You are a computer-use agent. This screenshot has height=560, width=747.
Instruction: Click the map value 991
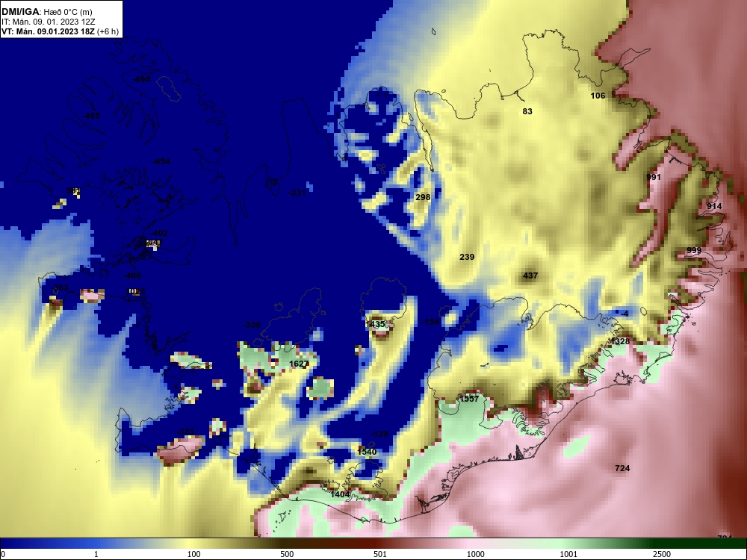654,177
